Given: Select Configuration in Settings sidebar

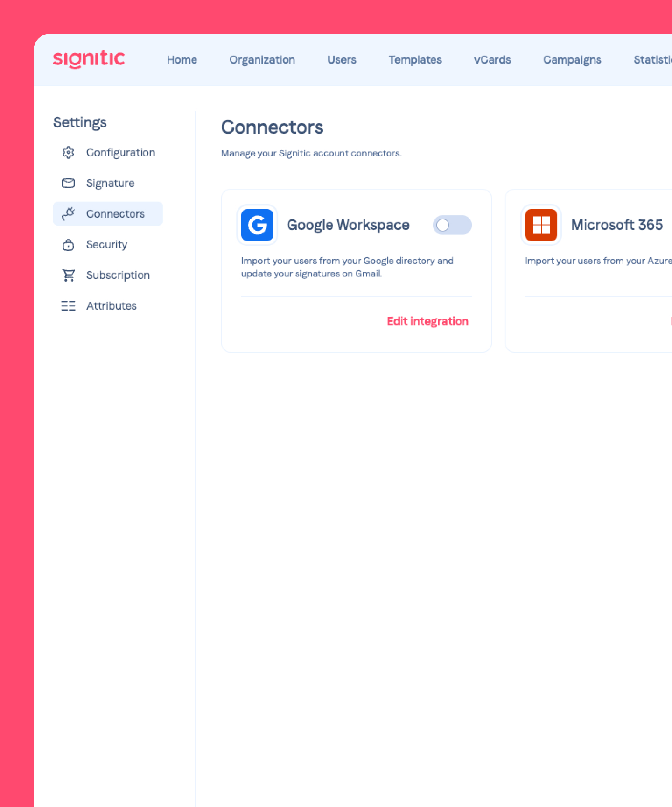Looking at the screenshot, I should click(x=108, y=152).
